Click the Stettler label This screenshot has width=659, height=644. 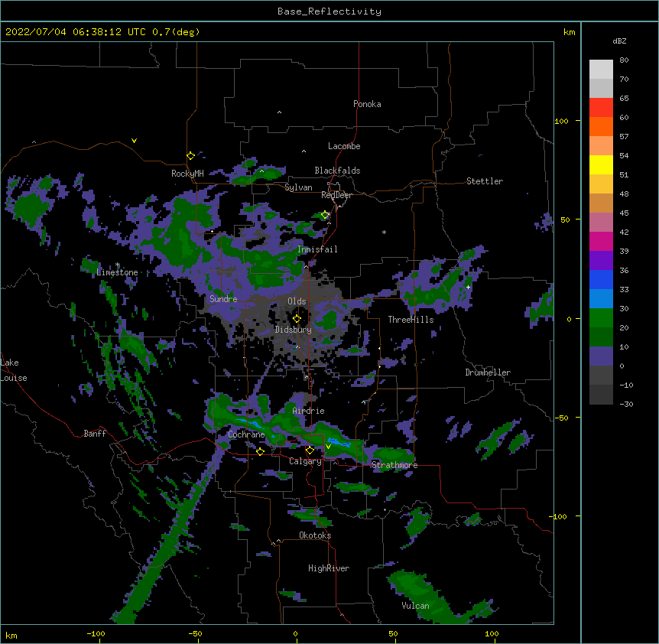(485, 181)
